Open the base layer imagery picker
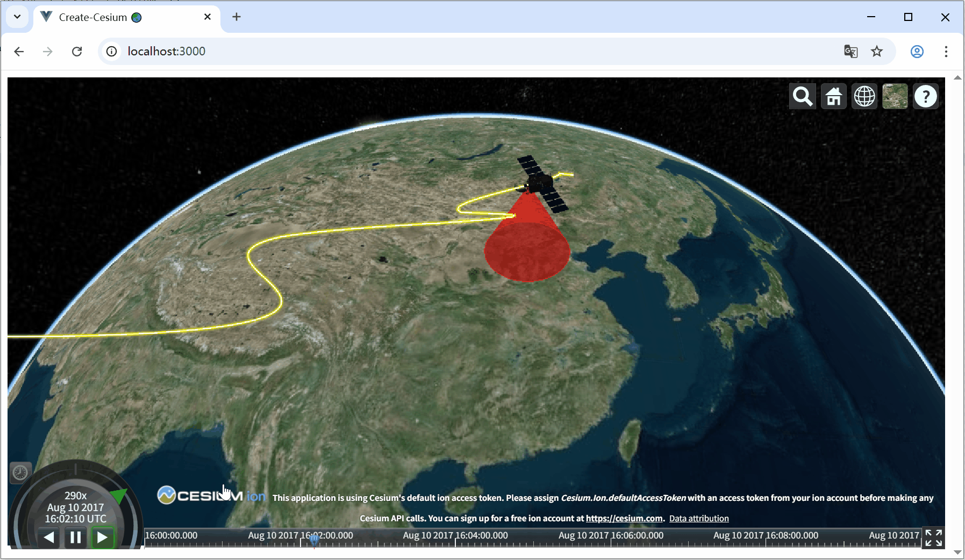The width and height of the screenshot is (965, 560). tap(895, 97)
